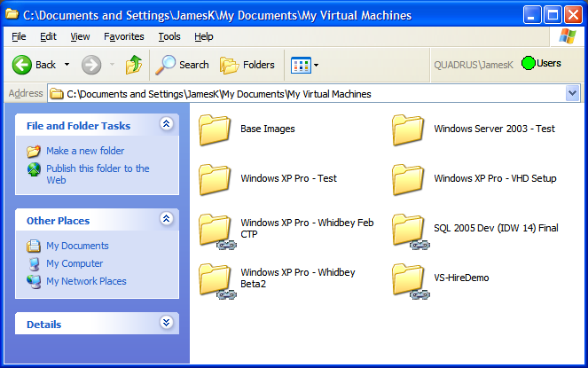Click the Windows flag logo icon
The image size is (588, 368).
pyautogui.click(x=567, y=36)
